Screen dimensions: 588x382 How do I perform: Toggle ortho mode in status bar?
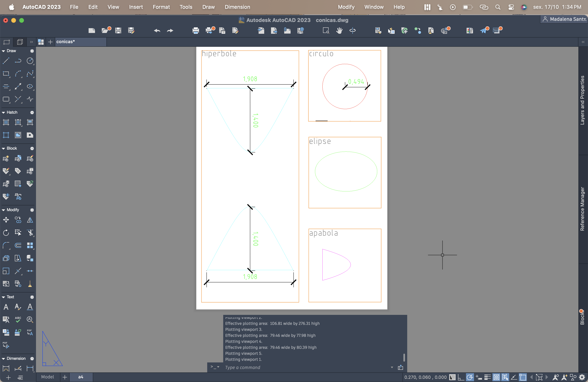pos(461,377)
